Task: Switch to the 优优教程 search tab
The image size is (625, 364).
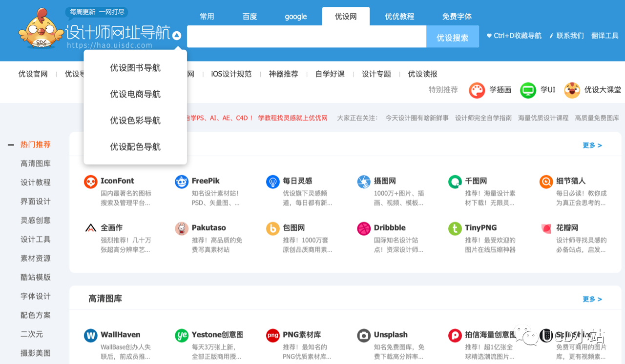Action: point(399,17)
